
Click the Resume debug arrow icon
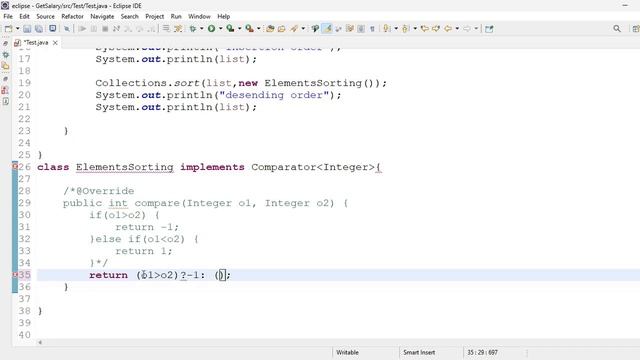coord(82,29)
